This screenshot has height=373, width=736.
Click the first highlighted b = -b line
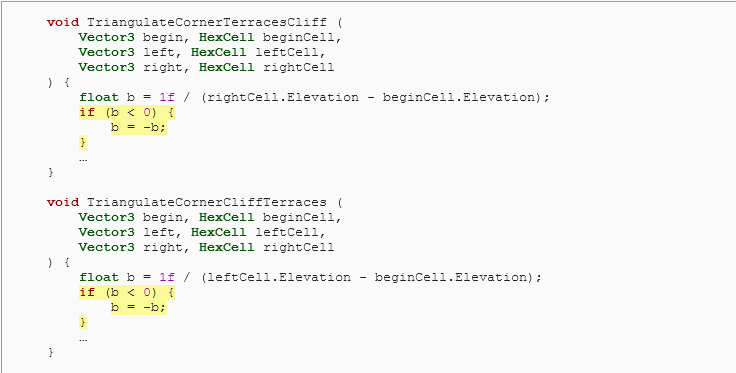(138, 127)
